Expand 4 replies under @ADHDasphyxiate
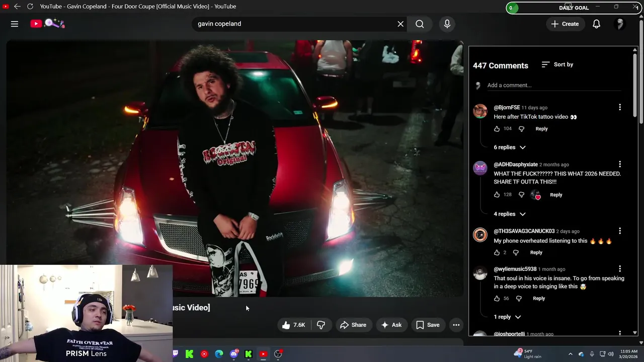This screenshot has height=362, width=644. (510, 214)
